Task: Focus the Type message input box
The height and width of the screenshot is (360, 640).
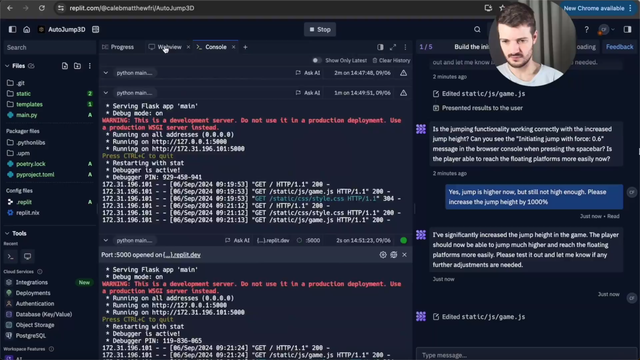Action: 527,355
